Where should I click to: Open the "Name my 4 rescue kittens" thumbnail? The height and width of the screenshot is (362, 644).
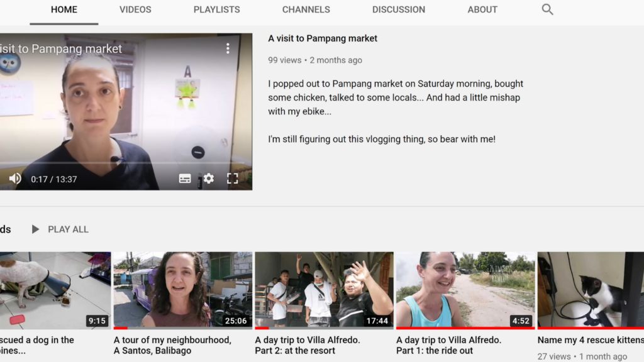coord(590,290)
